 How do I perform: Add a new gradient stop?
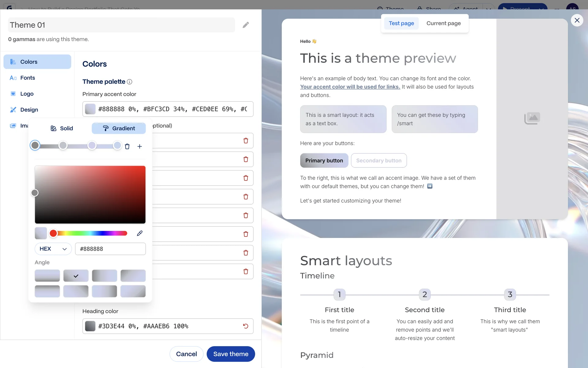click(x=140, y=147)
